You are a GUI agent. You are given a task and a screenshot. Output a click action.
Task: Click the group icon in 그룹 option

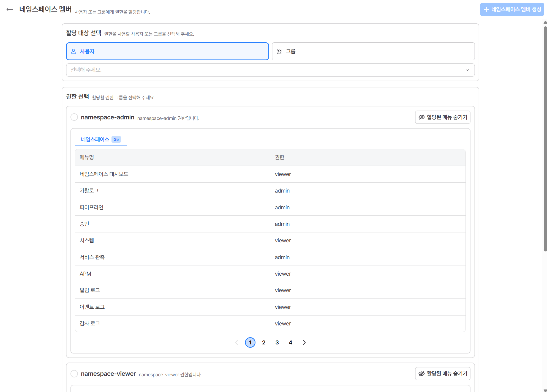coord(279,51)
